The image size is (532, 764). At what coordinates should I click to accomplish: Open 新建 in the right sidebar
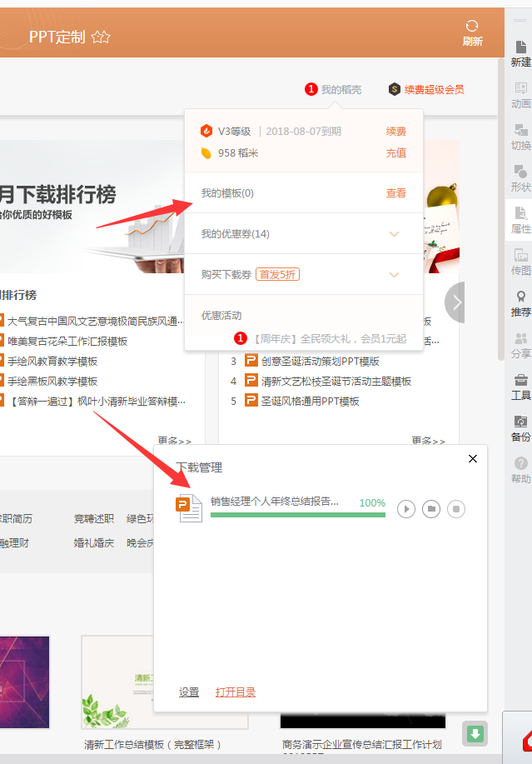pyautogui.click(x=520, y=53)
